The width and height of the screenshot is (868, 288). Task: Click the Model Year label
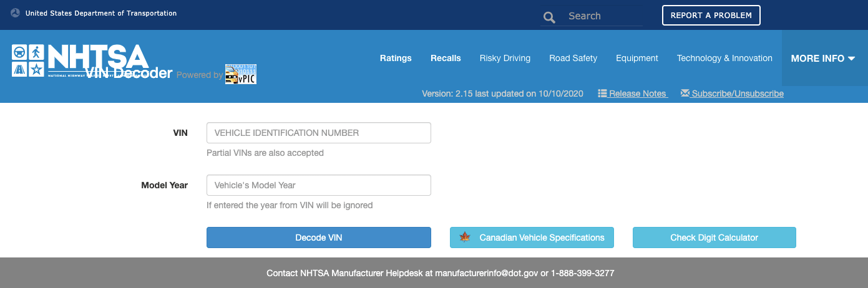pyautogui.click(x=165, y=185)
